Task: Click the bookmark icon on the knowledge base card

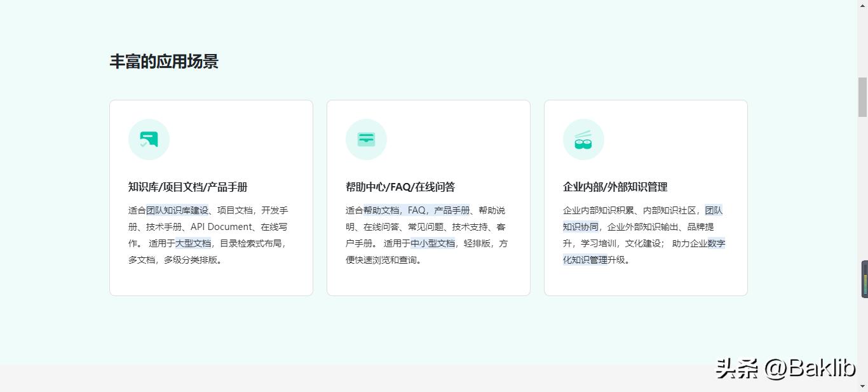Action: pyautogui.click(x=149, y=139)
